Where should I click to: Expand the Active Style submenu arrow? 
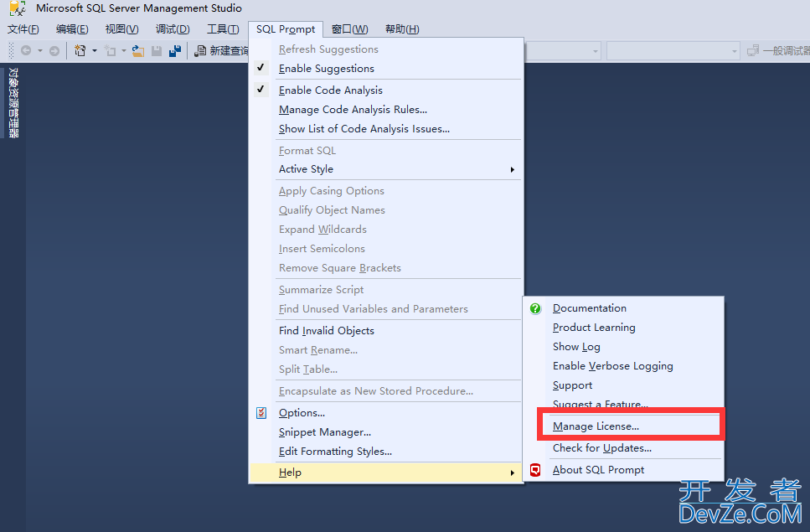tap(512, 169)
